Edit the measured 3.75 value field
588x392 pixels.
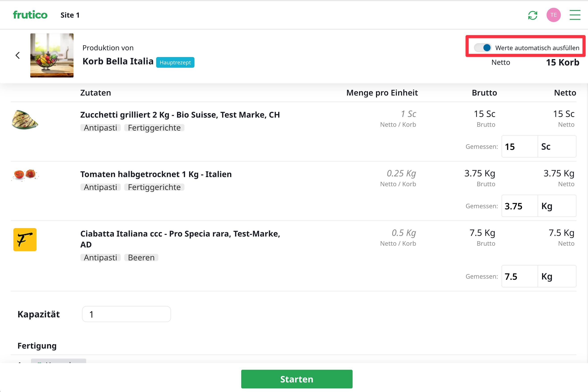[519, 206]
